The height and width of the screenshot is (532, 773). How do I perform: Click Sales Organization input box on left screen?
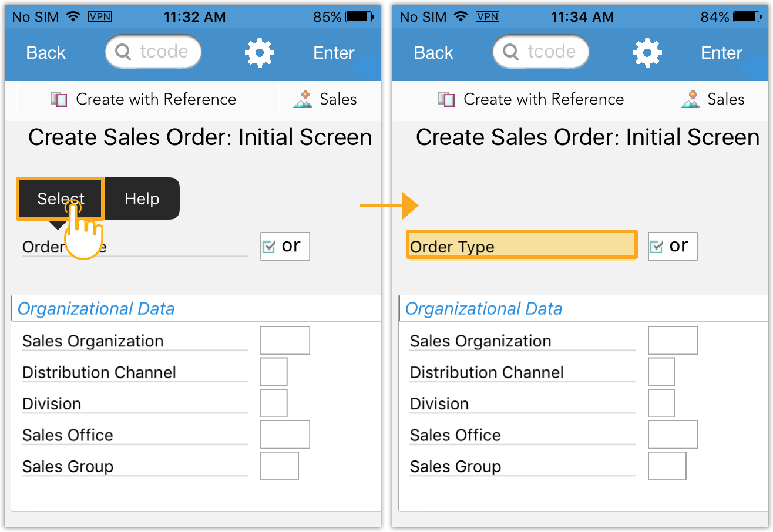point(285,341)
